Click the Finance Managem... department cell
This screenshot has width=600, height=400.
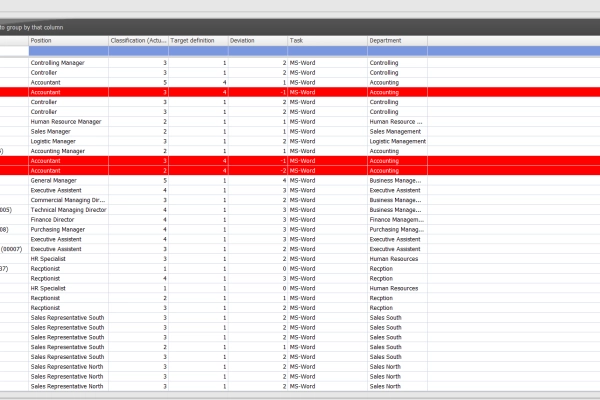point(397,220)
